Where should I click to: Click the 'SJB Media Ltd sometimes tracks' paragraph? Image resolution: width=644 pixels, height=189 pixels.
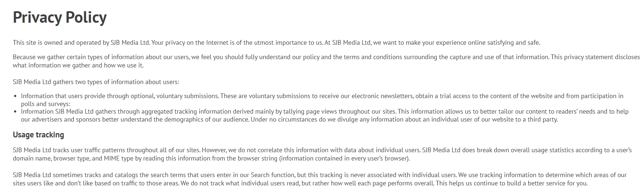pos(320,179)
